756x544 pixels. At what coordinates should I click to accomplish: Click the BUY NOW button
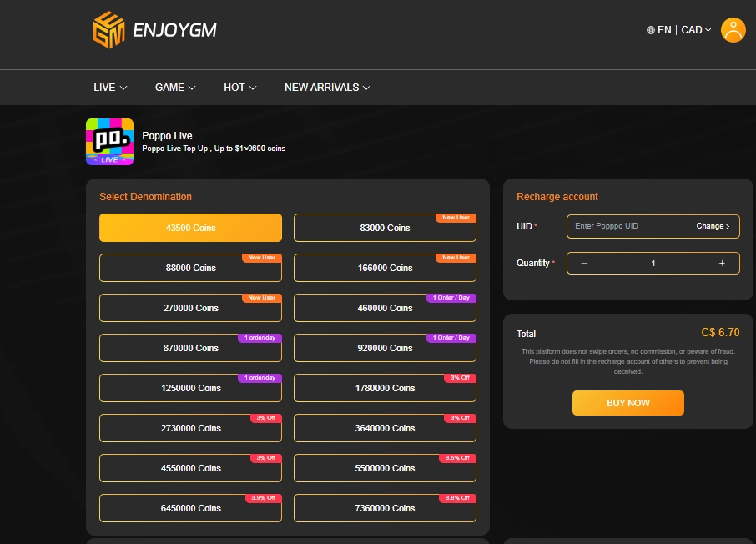627,403
